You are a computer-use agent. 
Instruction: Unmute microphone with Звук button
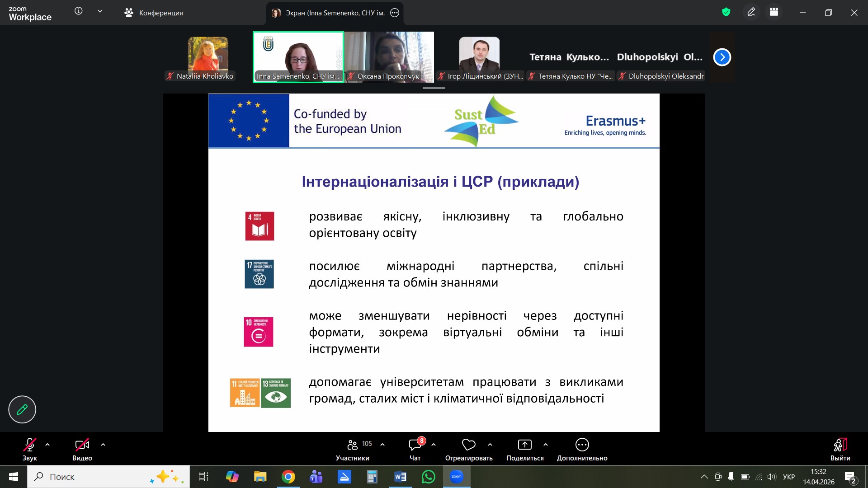[x=30, y=450]
